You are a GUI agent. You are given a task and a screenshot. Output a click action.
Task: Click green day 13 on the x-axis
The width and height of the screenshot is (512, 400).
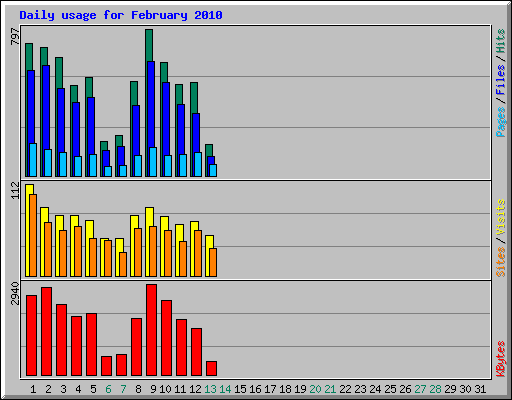click(210, 389)
